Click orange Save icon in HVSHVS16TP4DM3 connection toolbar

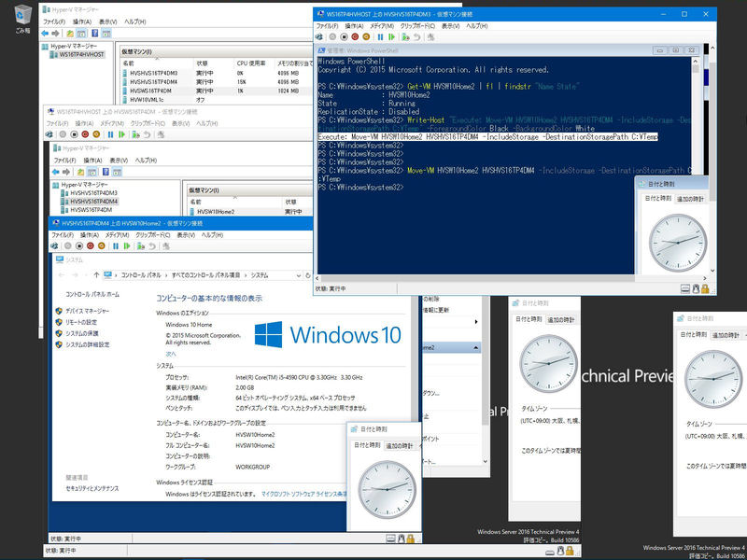tap(366, 36)
